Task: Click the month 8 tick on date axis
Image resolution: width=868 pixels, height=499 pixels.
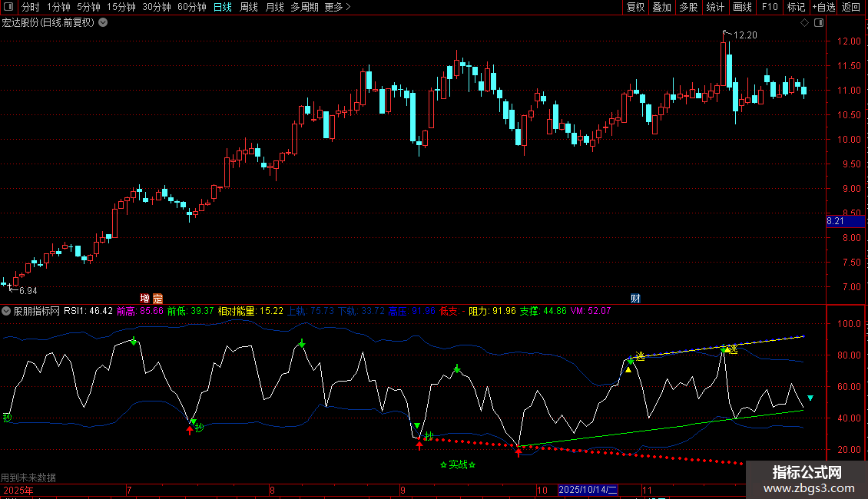Action: click(x=272, y=490)
